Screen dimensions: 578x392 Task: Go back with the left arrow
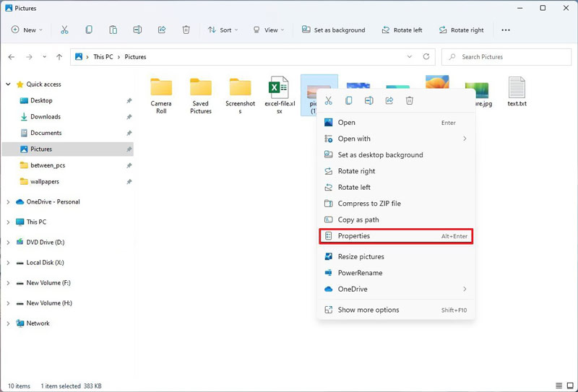coord(12,57)
